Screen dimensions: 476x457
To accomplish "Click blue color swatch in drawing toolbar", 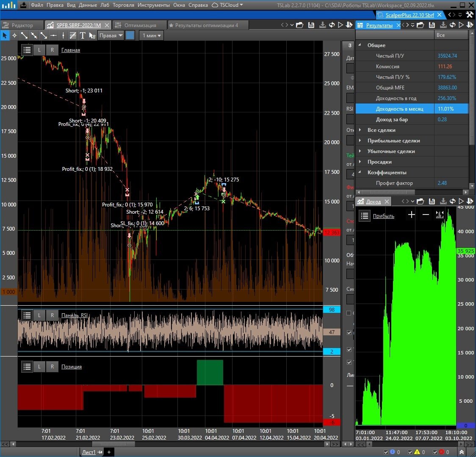I will pyautogui.click(x=130, y=36).
